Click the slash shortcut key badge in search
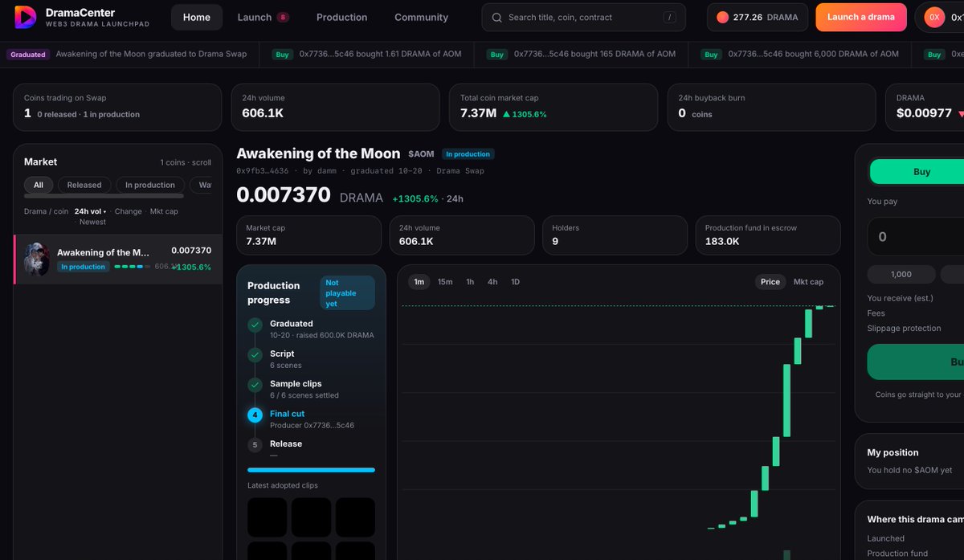 pyautogui.click(x=669, y=18)
